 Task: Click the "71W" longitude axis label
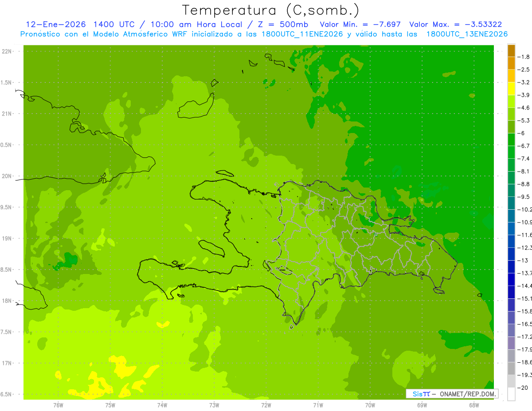pyautogui.click(x=318, y=405)
